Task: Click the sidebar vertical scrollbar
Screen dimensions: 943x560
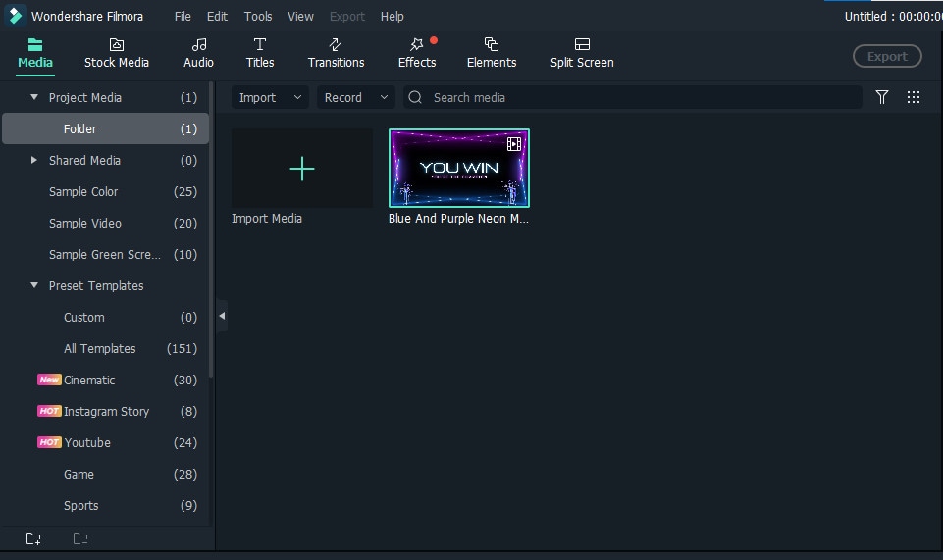Action: click(x=211, y=231)
